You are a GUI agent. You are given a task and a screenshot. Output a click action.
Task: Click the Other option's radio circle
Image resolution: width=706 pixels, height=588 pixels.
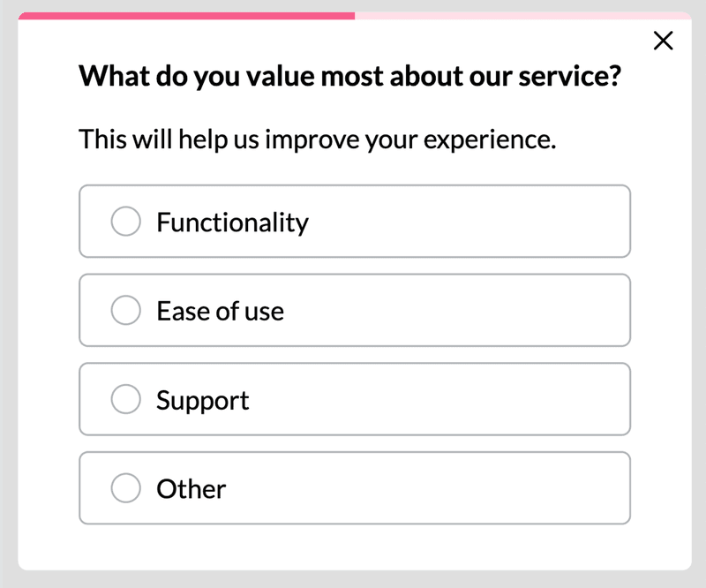(x=126, y=487)
